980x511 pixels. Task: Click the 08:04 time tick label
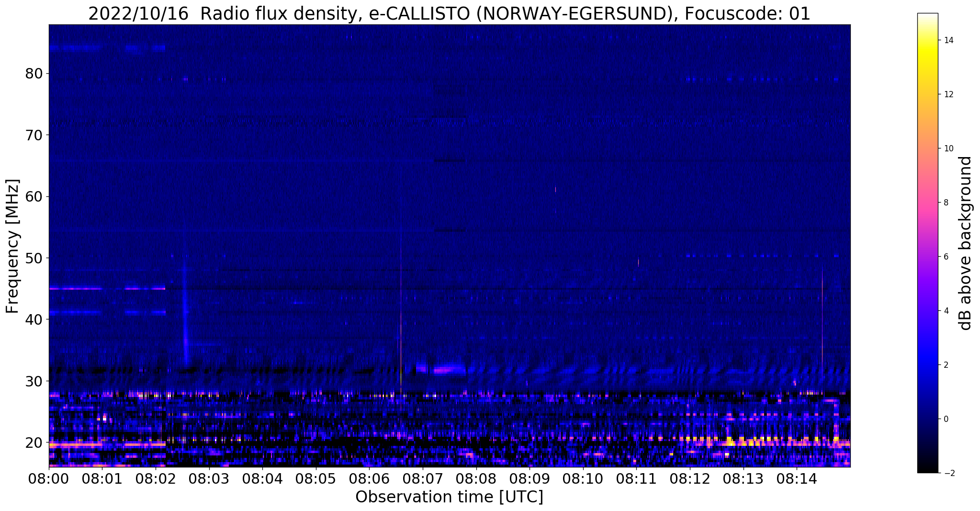tap(262, 478)
